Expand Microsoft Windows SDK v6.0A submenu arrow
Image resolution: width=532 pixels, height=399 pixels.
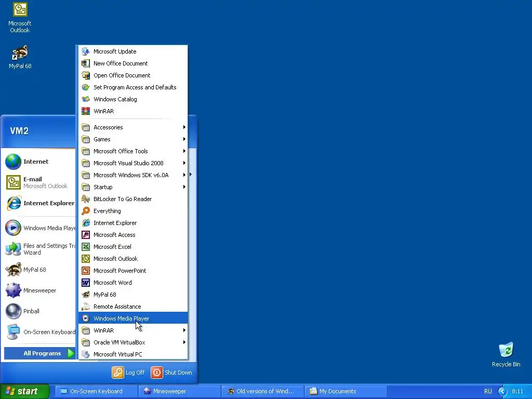coord(184,175)
